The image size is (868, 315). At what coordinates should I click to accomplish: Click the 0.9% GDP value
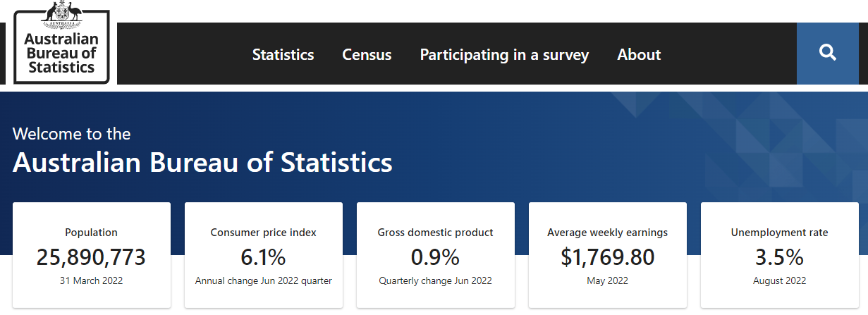point(436,257)
